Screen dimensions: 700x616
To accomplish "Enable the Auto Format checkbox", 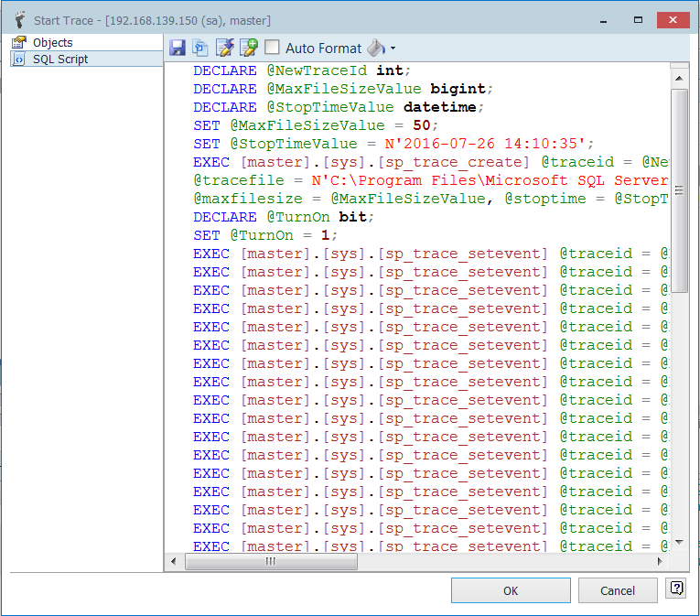I will click(x=273, y=48).
